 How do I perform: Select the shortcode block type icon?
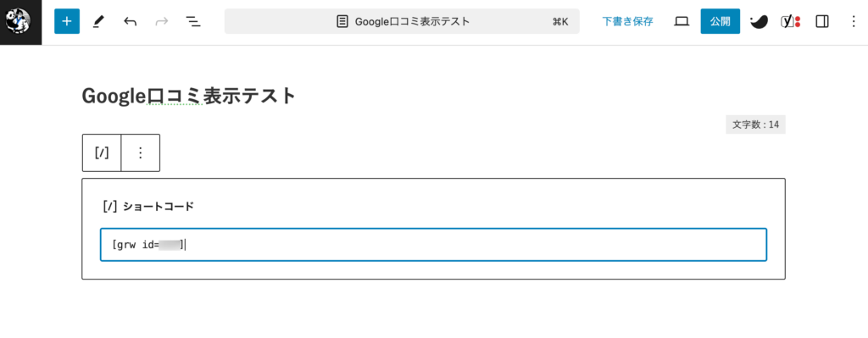click(x=102, y=152)
